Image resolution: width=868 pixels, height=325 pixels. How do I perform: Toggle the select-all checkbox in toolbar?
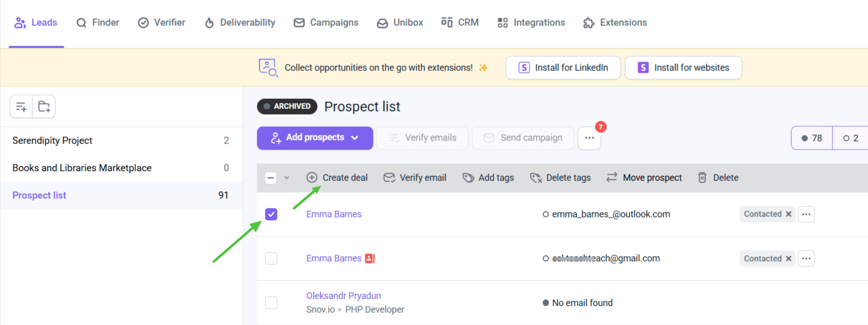pos(271,177)
